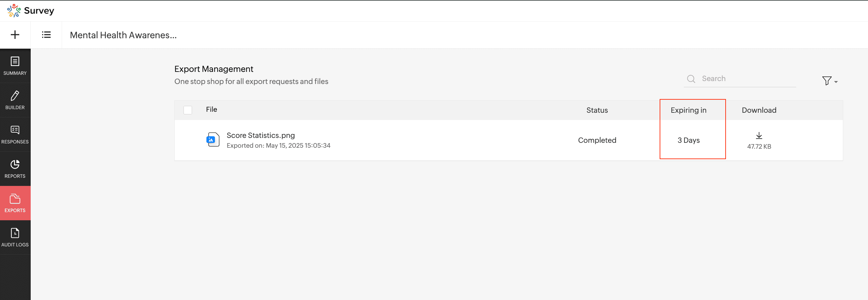Expand the filter funnel dropdown
The height and width of the screenshot is (300, 868).
point(827,81)
